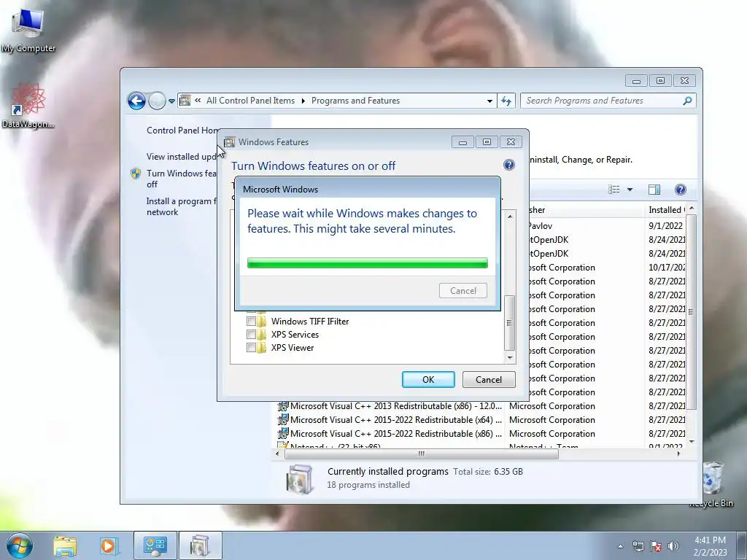Change the view with the list icon
This screenshot has width=747, height=560.
click(x=614, y=190)
